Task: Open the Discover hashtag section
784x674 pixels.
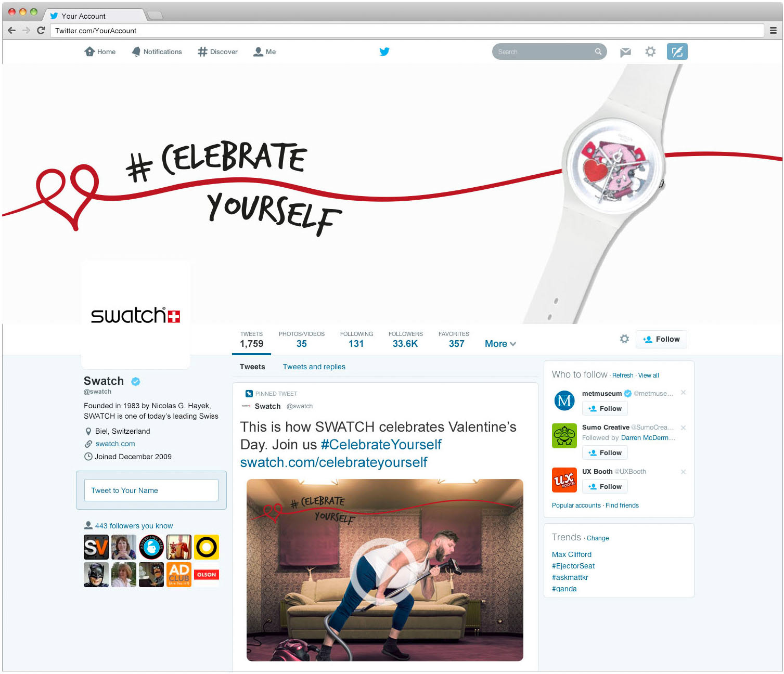Action: click(x=217, y=51)
